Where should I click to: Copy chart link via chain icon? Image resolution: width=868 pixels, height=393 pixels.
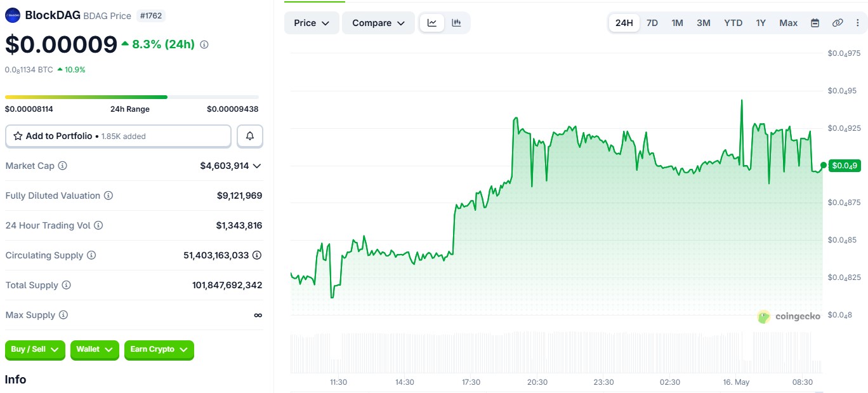point(838,23)
